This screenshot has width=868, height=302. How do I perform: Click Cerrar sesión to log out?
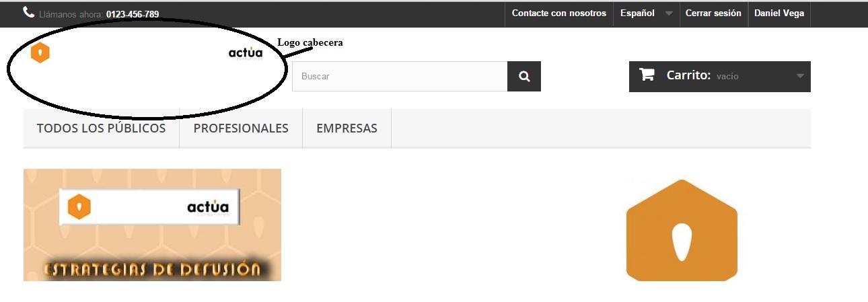[713, 13]
